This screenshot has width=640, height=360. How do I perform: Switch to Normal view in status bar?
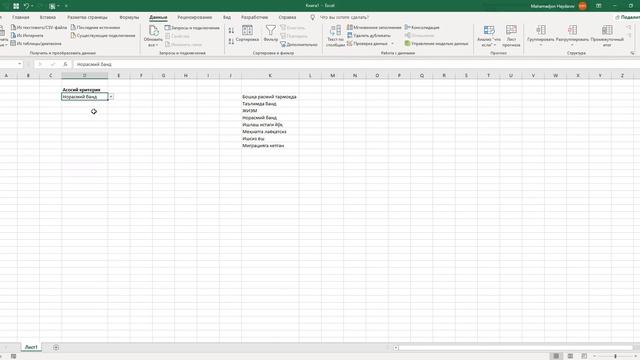pos(556,356)
